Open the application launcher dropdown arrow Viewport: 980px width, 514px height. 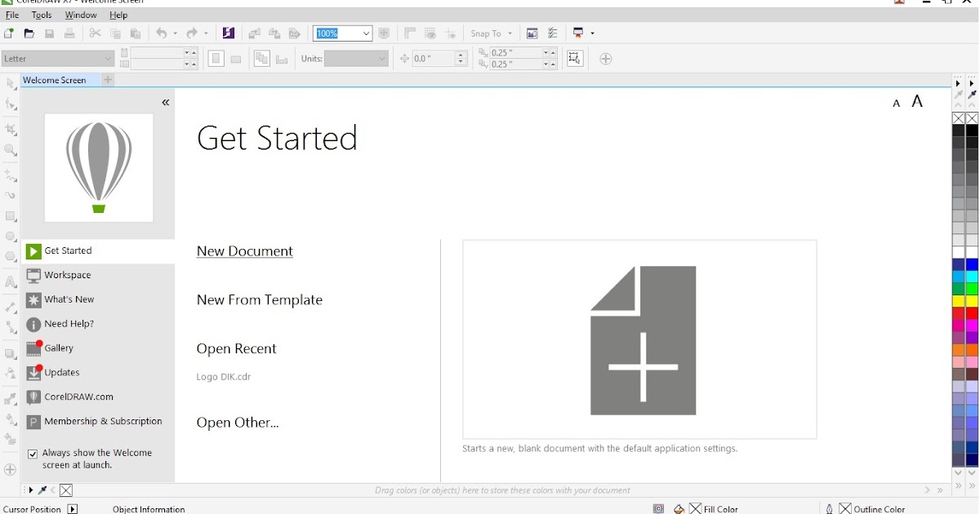[x=592, y=33]
